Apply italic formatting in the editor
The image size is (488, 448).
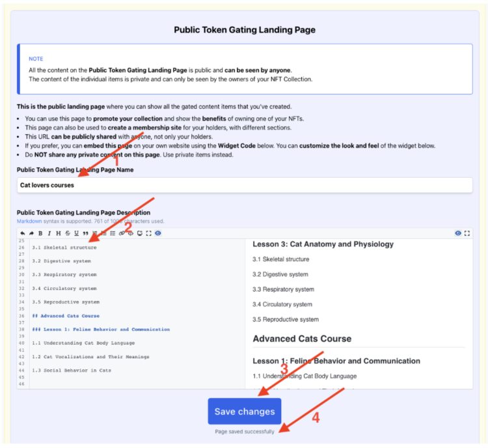coord(49,233)
